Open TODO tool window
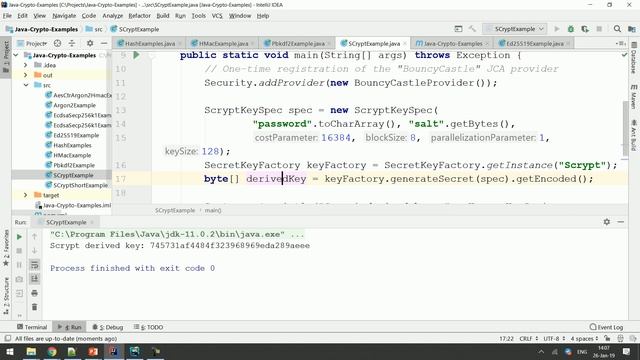The image size is (640, 360). (x=148, y=327)
